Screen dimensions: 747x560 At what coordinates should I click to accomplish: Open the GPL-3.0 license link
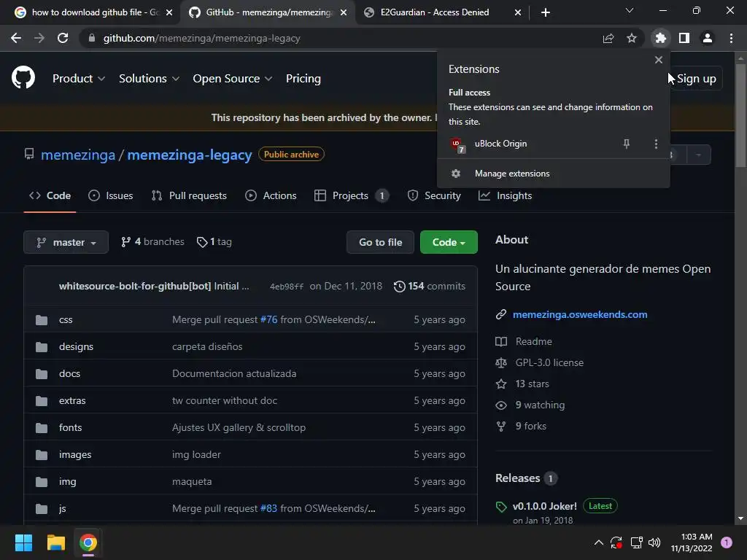pyautogui.click(x=549, y=363)
